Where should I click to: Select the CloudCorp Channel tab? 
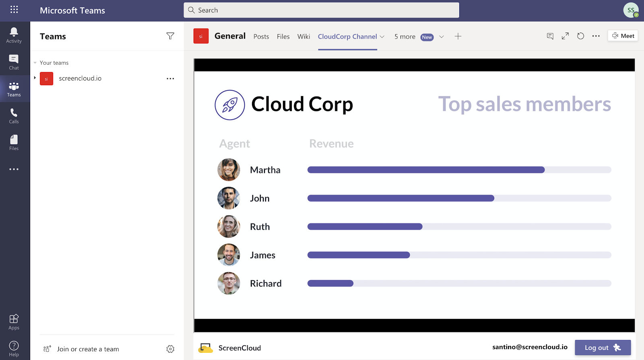pos(347,37)
